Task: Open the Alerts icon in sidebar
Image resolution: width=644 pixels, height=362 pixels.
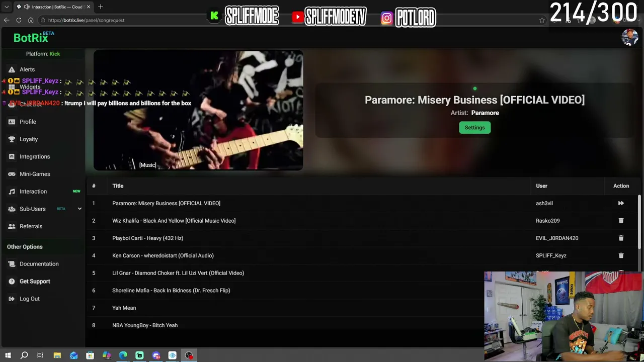Action: [x=12, y=69]
